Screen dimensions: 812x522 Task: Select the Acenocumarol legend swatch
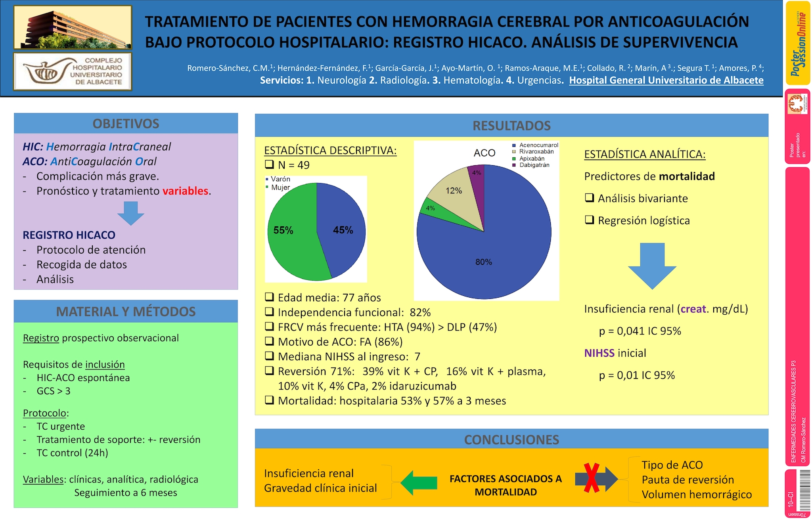[514, 145]
